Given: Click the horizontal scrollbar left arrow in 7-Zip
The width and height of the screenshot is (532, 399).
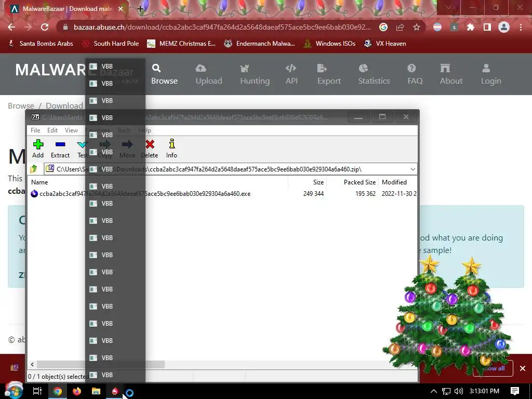Looking at the screenshot, I should (32, 364).
